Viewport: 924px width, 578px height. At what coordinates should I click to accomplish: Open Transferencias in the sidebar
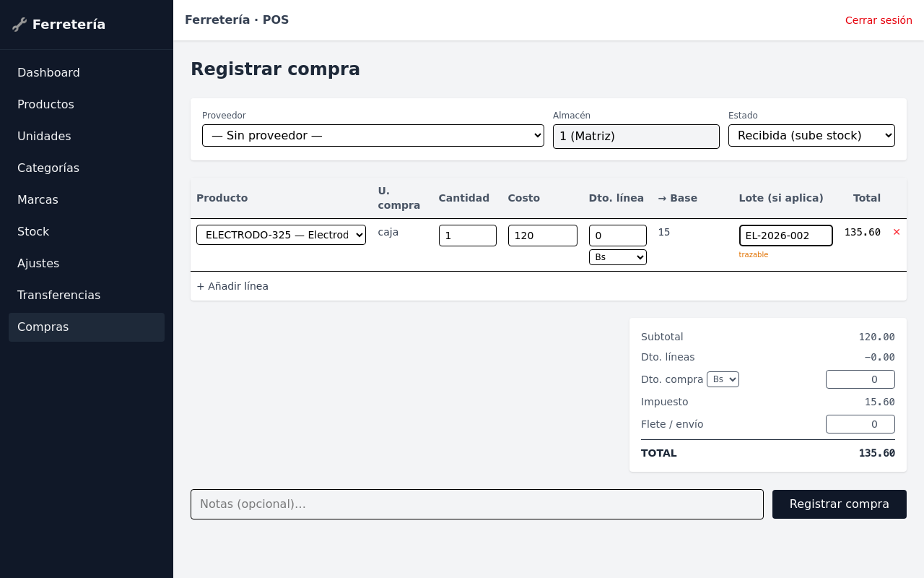[x=87, y=296]
